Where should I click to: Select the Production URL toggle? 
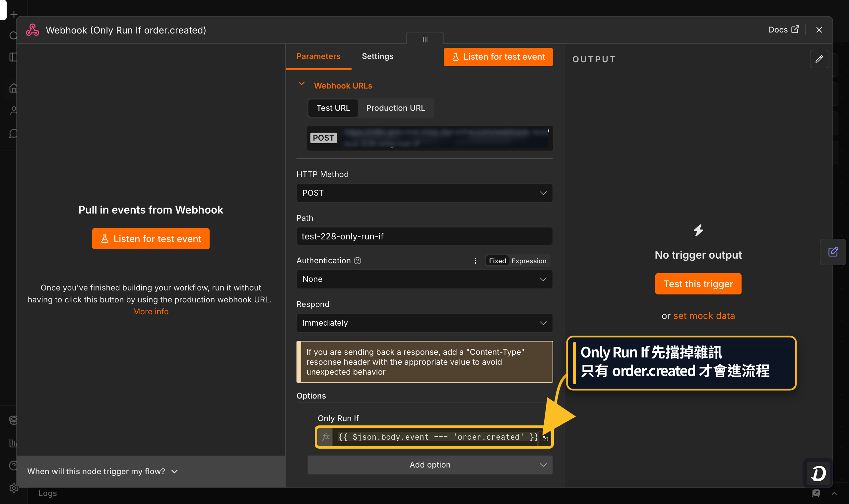coord(395,108)
